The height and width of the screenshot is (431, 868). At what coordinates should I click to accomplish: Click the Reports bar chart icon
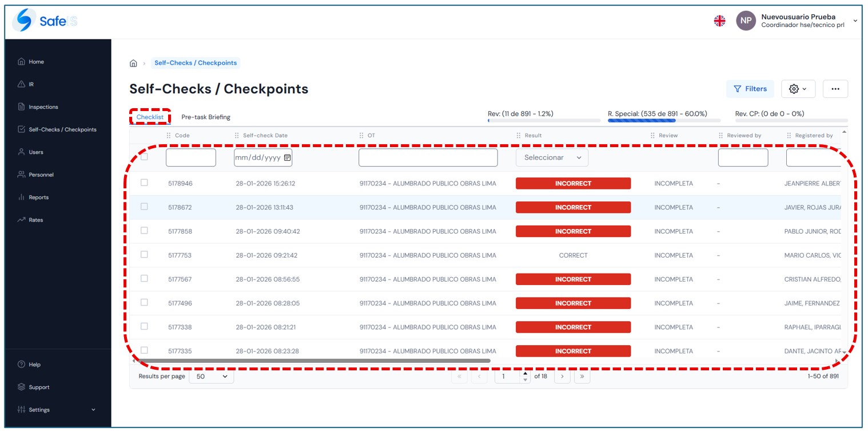coord(22,197)
